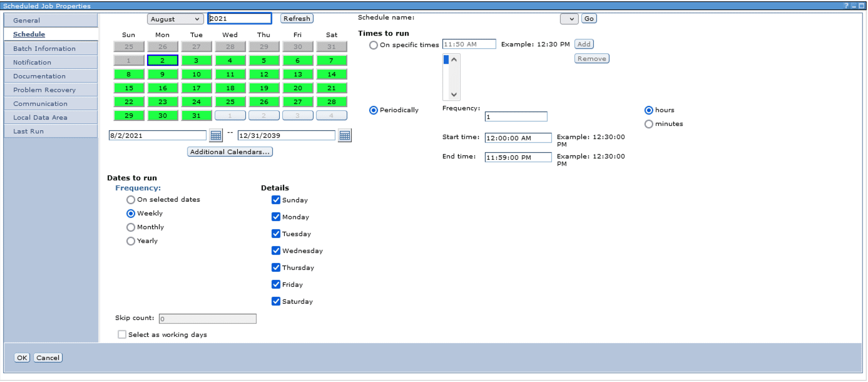
Task: Click the OK button
Action: pos(22,358)
